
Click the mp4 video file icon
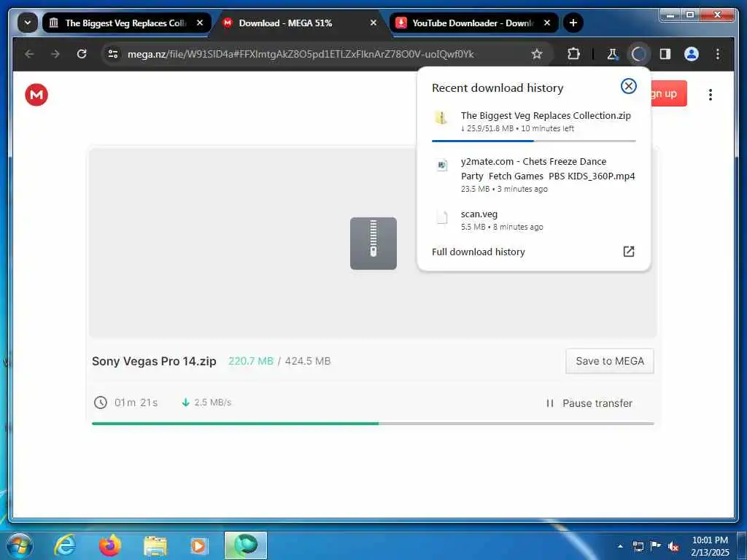tap(442, 166)
